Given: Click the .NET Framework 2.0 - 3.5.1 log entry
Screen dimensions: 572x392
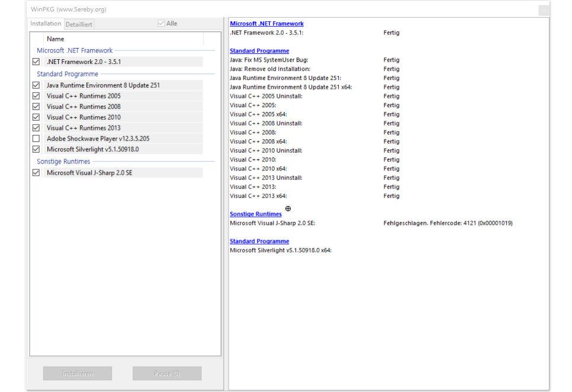Looking at the screenshot, I should (266, 33).
